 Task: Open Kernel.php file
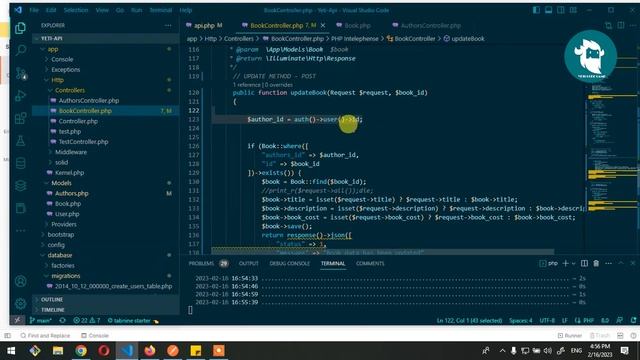(x=69, y=173)
